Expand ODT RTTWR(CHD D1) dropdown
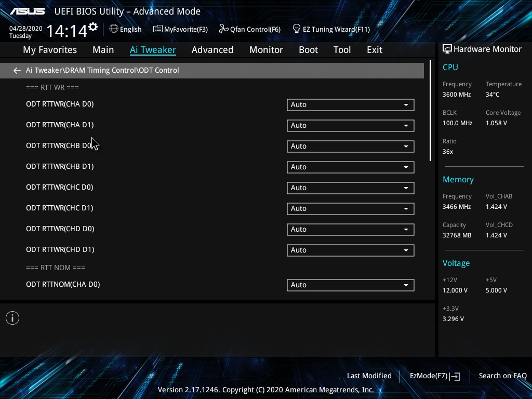This screenshot has width=532, height=399. pos(351,250)
